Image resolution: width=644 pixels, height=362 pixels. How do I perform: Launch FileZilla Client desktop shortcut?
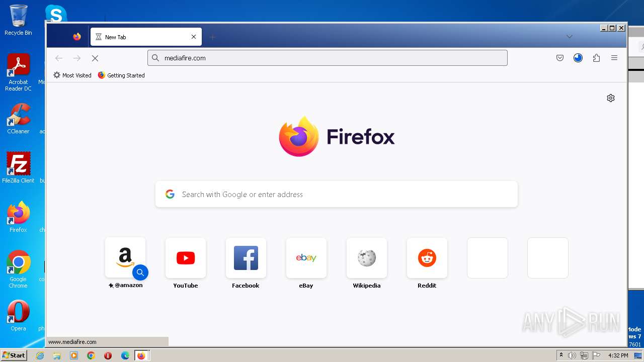pyautogui.click(x=18, y=167)
